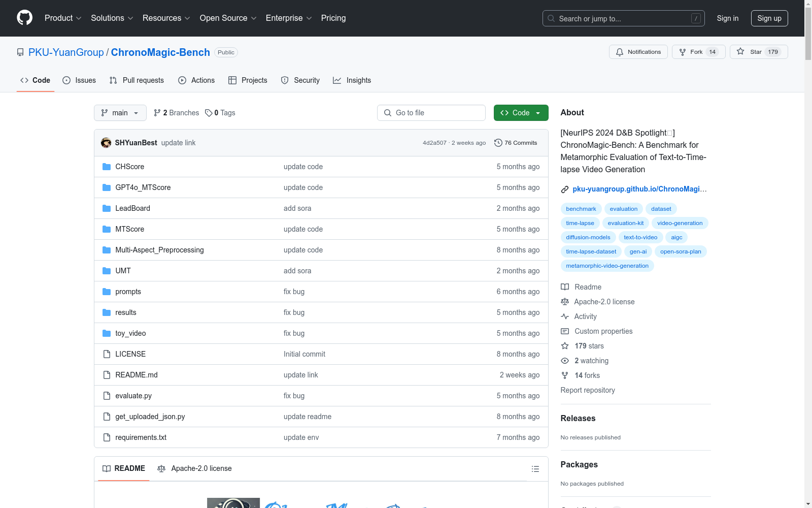Click the diffusion-models topic tag
Viewport: 812px width, 508px height.
click(x=588, y=237)
